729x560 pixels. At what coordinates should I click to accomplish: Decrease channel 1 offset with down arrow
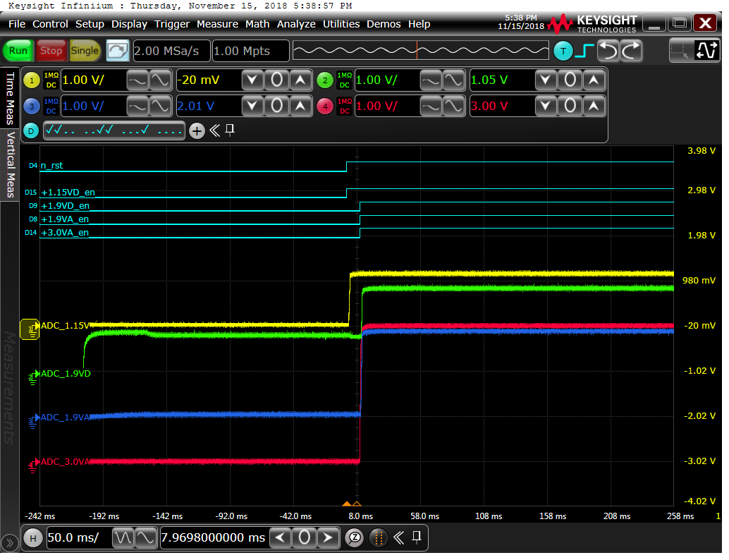tap(252, 80)
